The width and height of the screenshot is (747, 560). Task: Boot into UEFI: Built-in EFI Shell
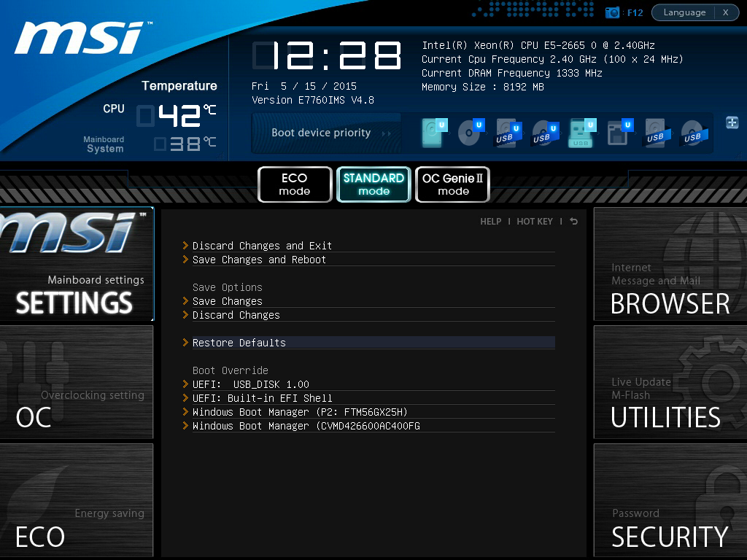pyautogui.click(x=373, y=397)
